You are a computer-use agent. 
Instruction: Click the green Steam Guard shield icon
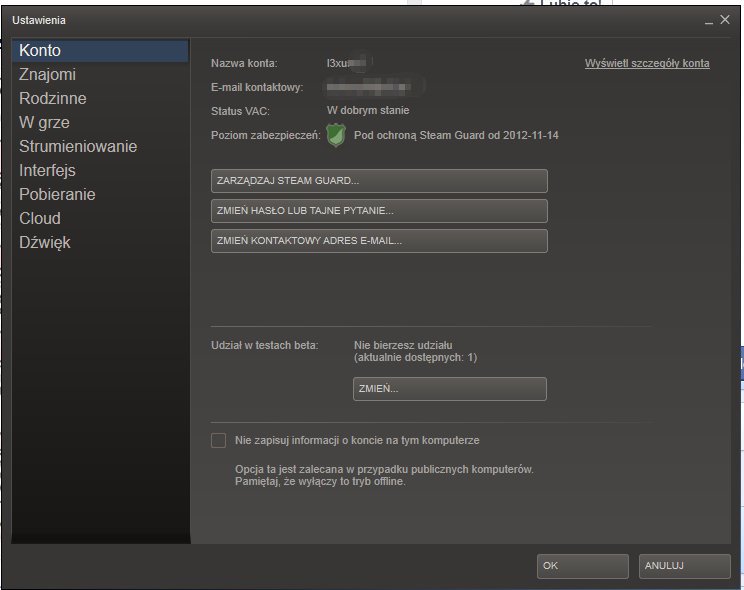tap(336, 135)
